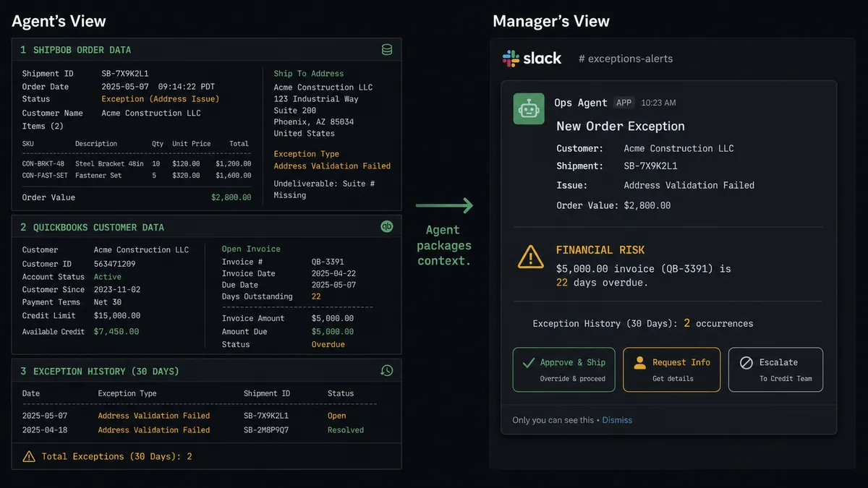Click the Available Credit $7,450.00 value

[116, 332]
